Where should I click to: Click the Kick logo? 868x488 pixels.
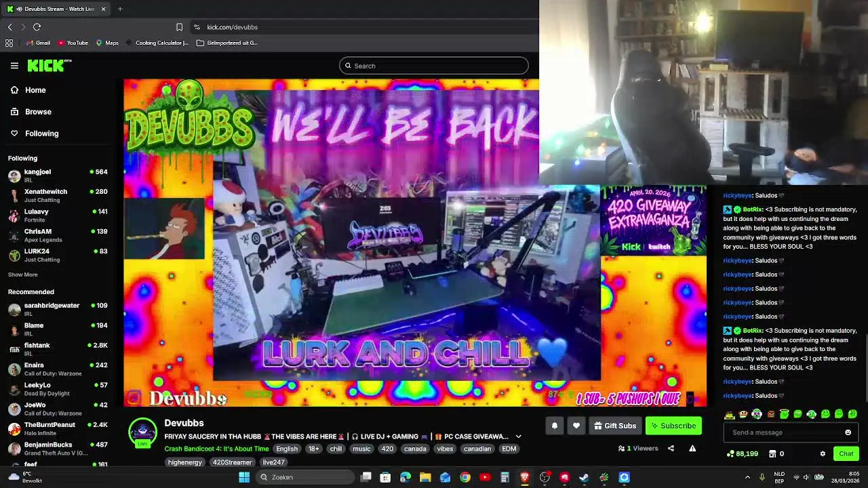[49, 65]
